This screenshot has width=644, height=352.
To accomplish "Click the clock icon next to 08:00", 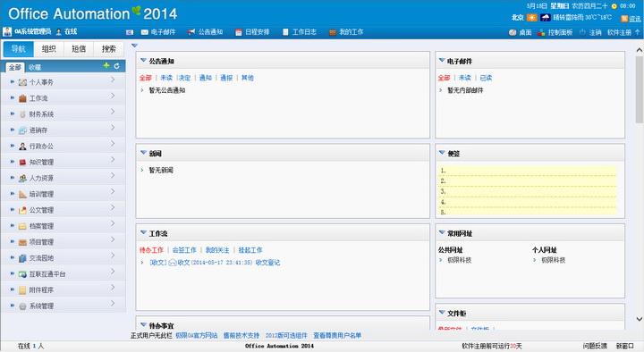I will [x=614, y=5].
